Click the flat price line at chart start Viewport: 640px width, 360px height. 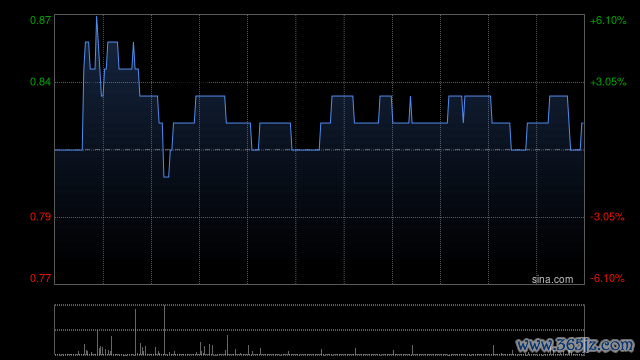pos(69,150)
